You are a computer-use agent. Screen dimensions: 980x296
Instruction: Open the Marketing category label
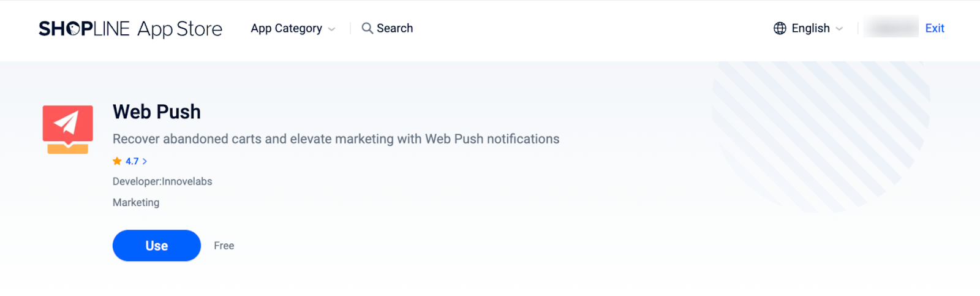pyautogui.click(x=136, y=202)
